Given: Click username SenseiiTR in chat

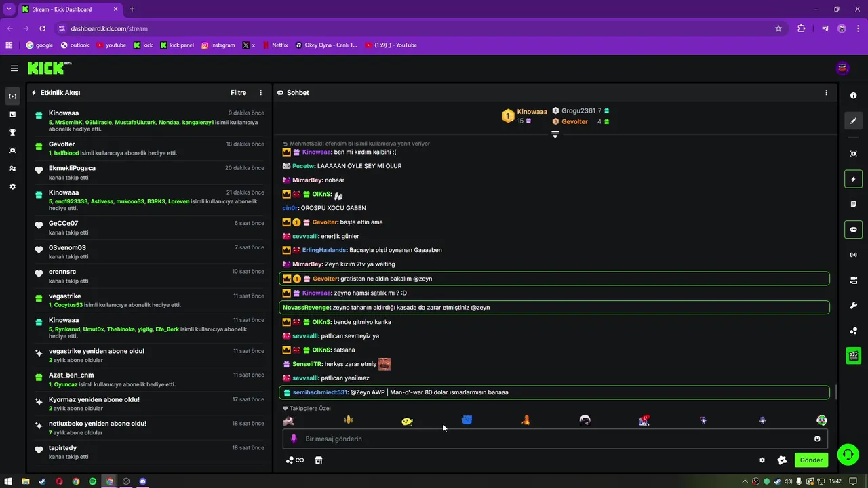Looking at the screenshot, I should tap(307, 364).
